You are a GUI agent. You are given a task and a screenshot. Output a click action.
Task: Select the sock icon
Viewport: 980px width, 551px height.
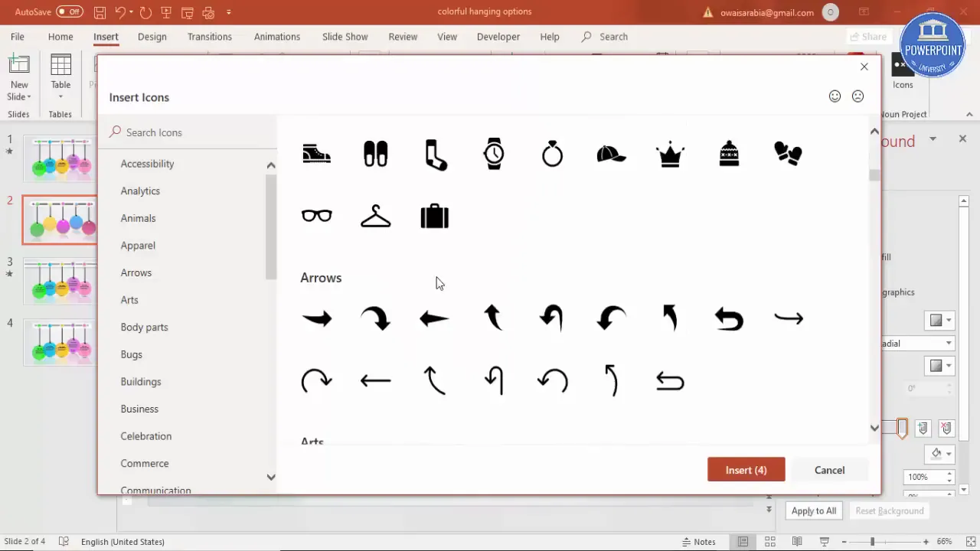coord(435,154)
